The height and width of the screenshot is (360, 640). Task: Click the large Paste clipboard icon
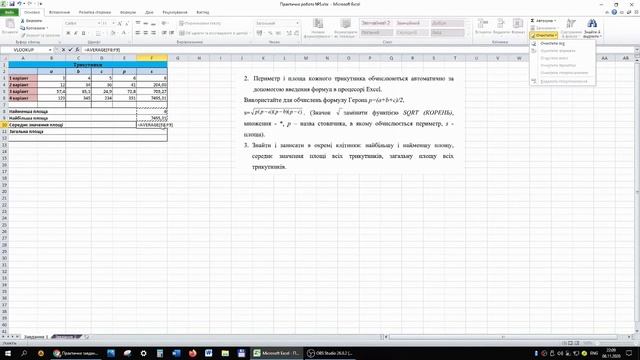pyautogui.click(x=9, y=24)
